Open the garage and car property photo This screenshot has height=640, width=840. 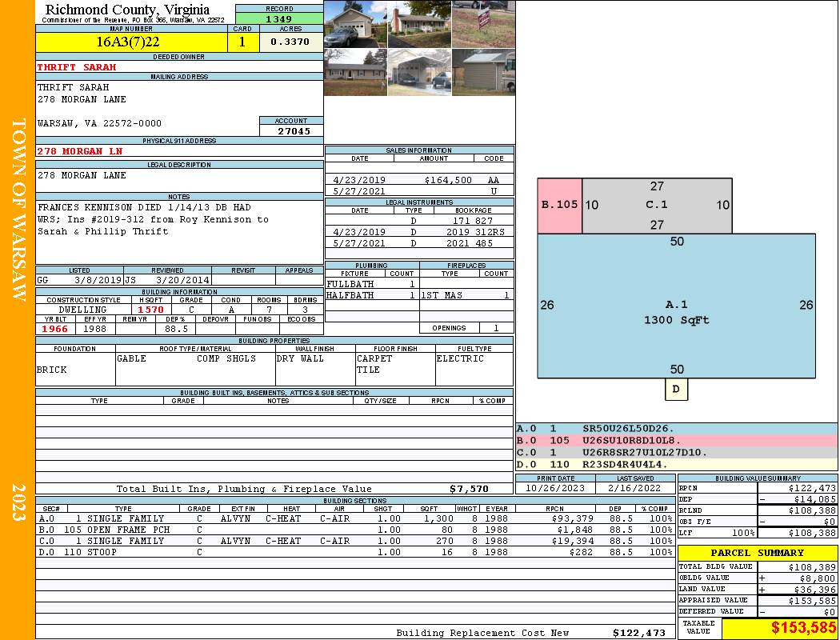pyautogui.click(x=355, y=24)
